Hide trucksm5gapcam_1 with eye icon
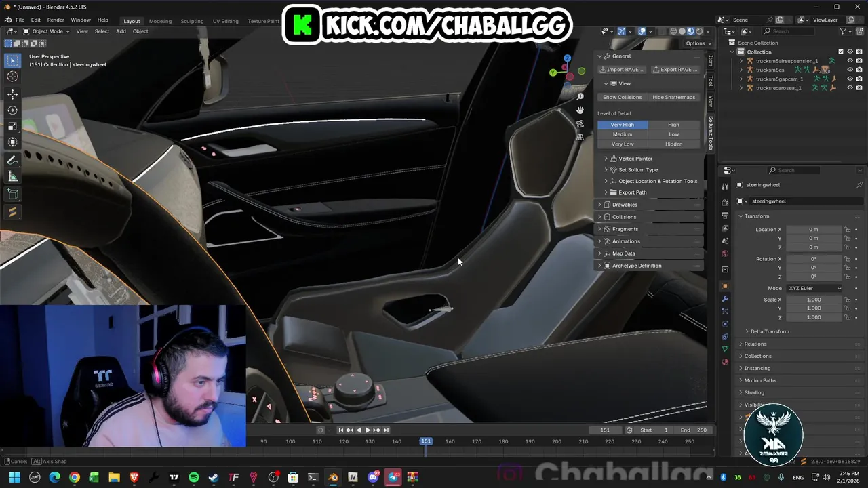The height and width of the screenshot is (488, 868). (850, 79)
